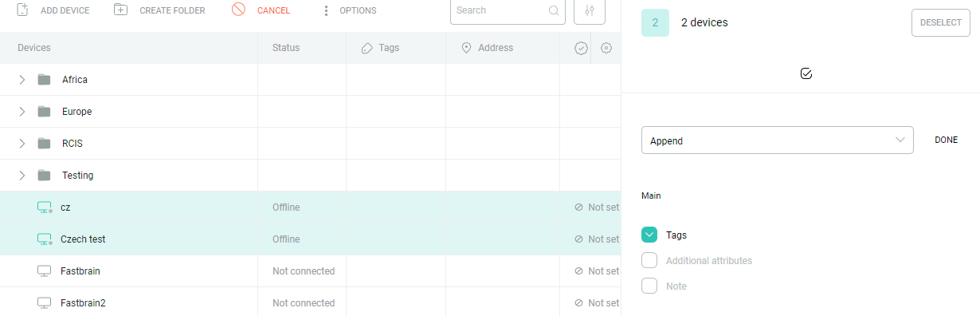Expand the RCIS folder

[x=22, y=144]
